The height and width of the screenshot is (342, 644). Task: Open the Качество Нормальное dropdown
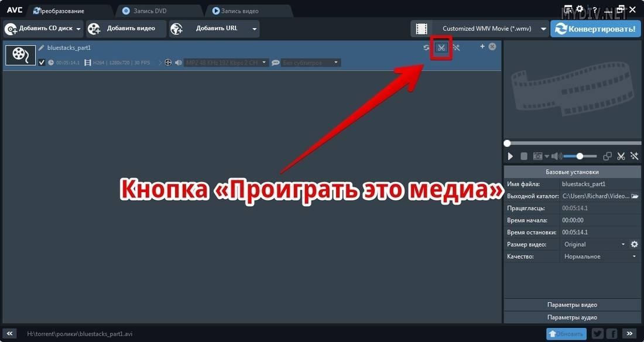tap(600, 256)
